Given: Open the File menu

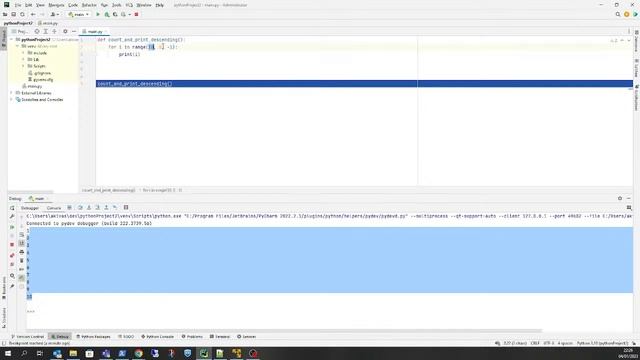Looking at the screenshot, I should (x=18, y=5).
